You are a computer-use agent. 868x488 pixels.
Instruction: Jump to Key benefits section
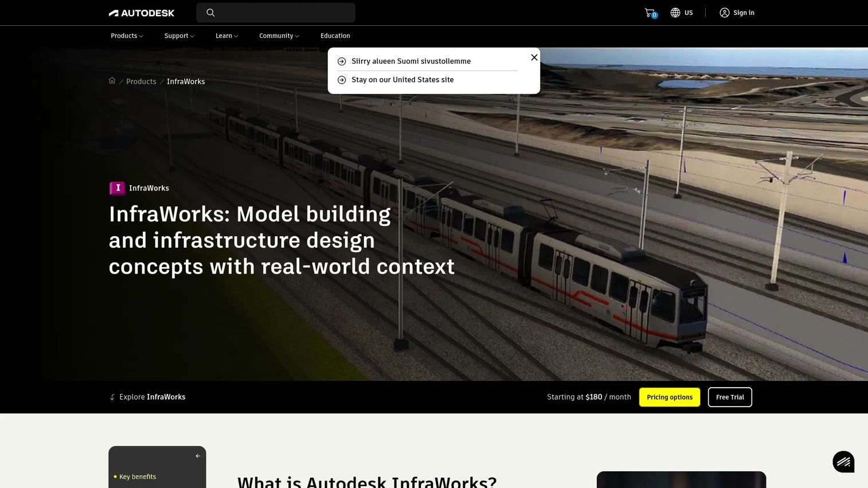tap(138, 477)
